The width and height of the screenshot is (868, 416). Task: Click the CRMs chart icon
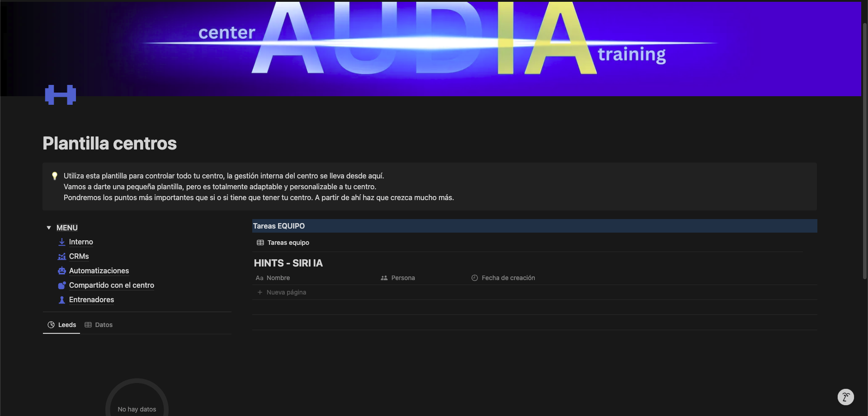tap(62, 257)
